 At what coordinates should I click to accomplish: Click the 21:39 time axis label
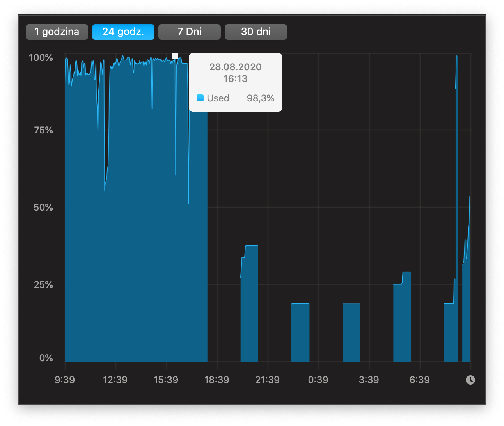(268, 380)
